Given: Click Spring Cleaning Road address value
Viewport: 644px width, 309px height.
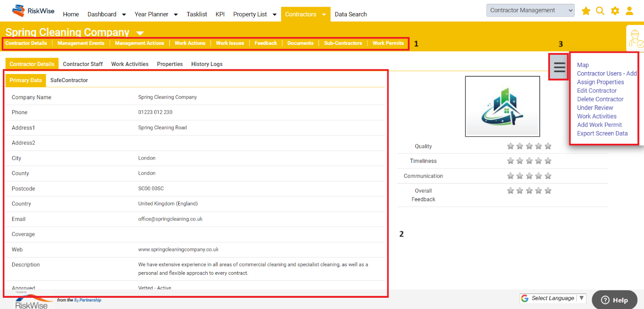Looking at the screenshot, I should [162, 128].
